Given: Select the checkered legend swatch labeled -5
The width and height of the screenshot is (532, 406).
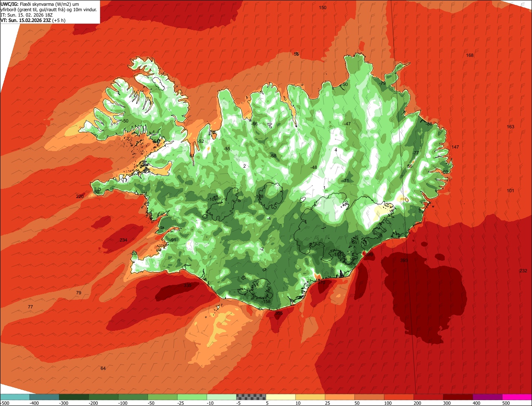Looking at the screenshot, I should pyautogui.click(x=251, y=396).
